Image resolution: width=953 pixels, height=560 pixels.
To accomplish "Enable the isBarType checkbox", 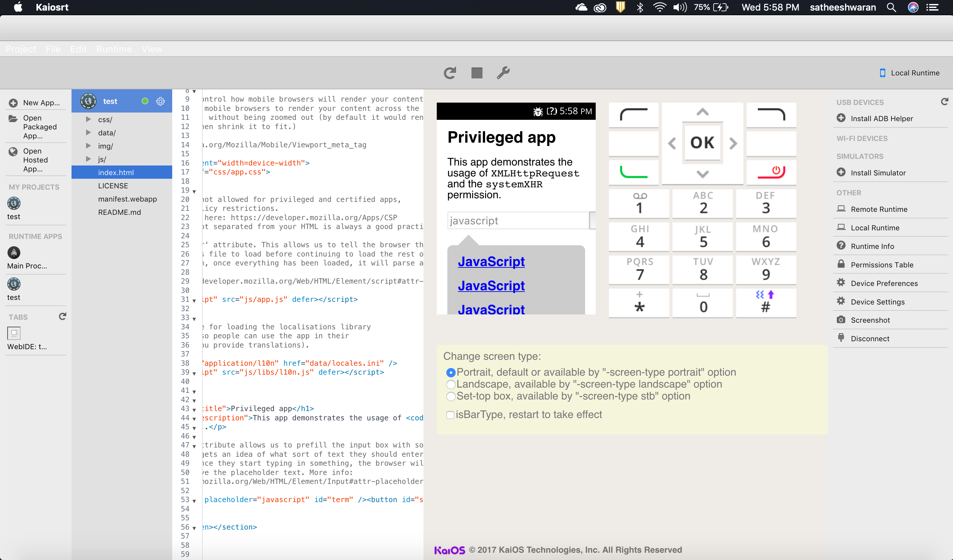I will [450, 415].
